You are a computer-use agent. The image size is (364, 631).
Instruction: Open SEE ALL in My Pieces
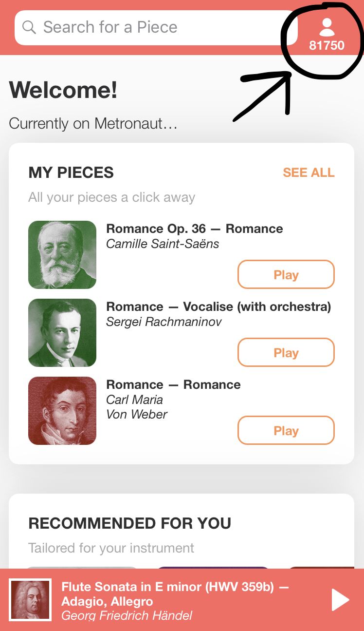(x=309, y=172)
